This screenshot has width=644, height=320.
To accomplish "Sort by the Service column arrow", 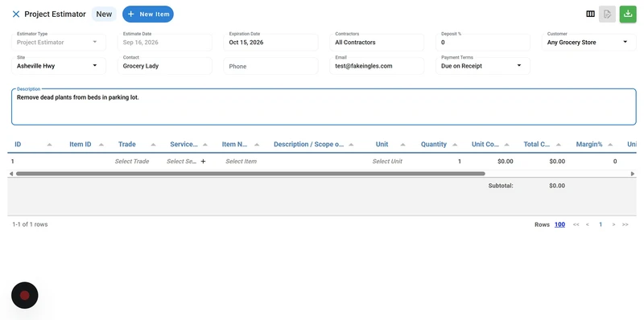I will click(205, 145).
